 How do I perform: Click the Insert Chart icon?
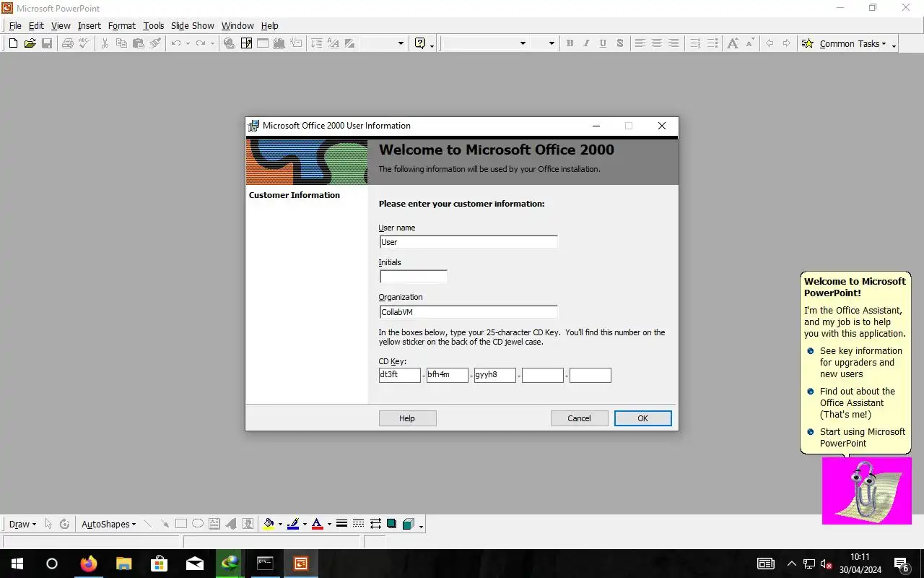click(279, 43)
